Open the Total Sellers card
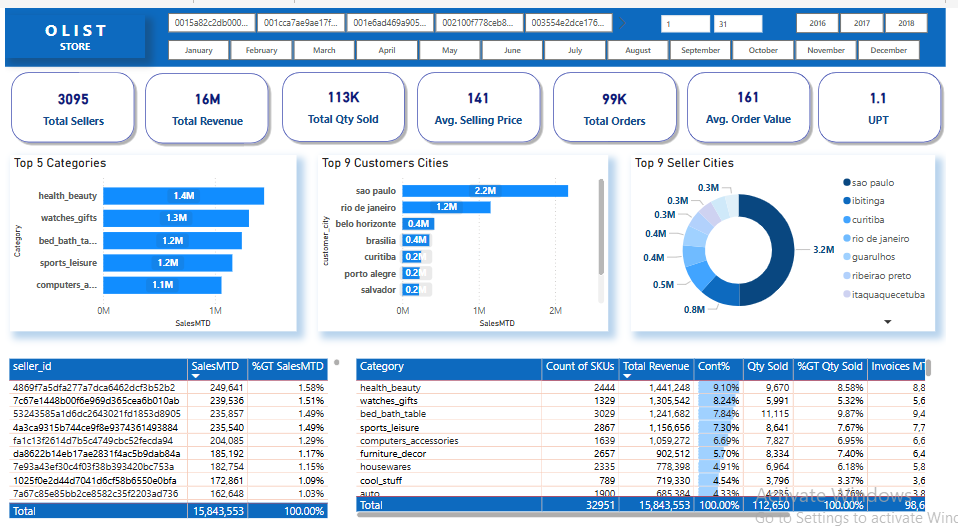958x530 pixels. (x=73, y=108)
